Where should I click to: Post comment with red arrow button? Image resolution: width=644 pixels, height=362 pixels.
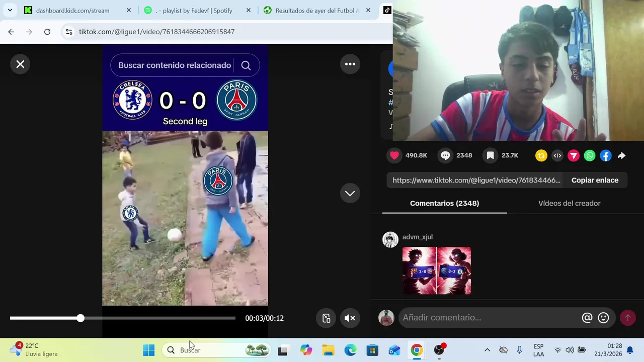tap(627, 318)
